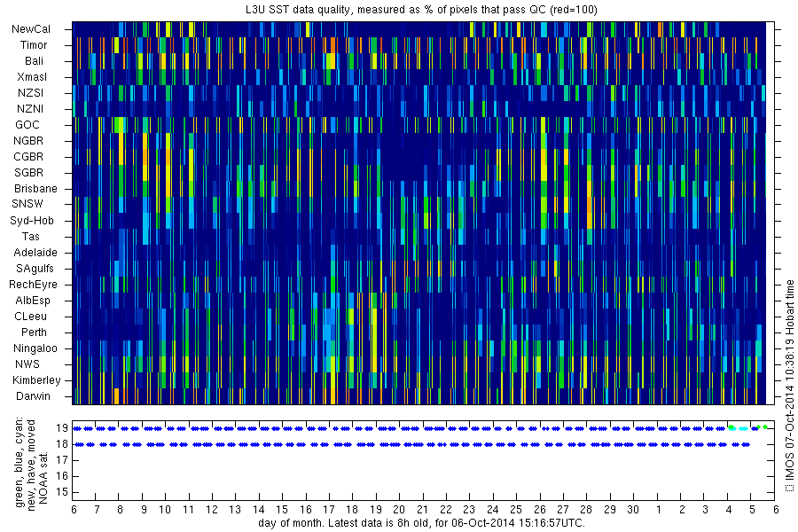Click the Syd-Hob region label
The width and height of the screenshot is (798, 532).
click(x=32, y=221)
